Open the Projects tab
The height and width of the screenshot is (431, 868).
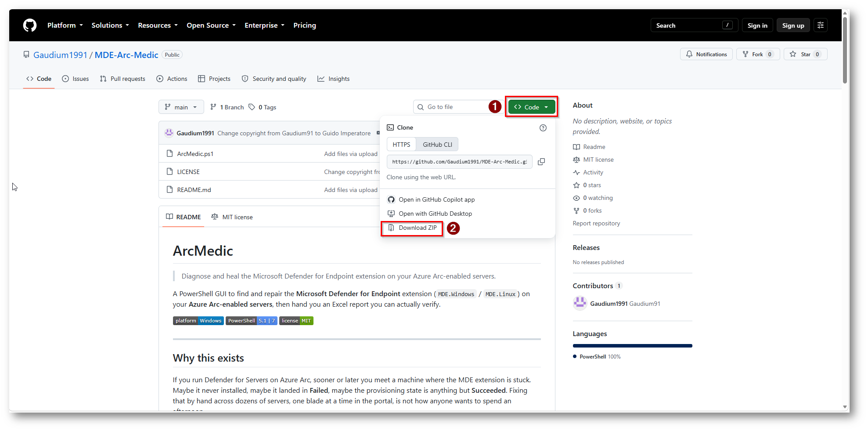click(214, 79)
